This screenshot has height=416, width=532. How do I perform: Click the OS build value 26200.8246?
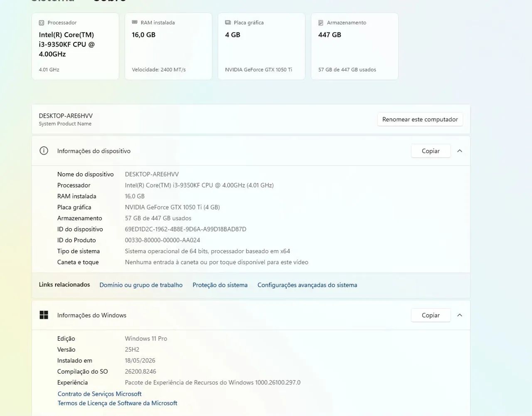pyautogui.click(x=140, y=372)
